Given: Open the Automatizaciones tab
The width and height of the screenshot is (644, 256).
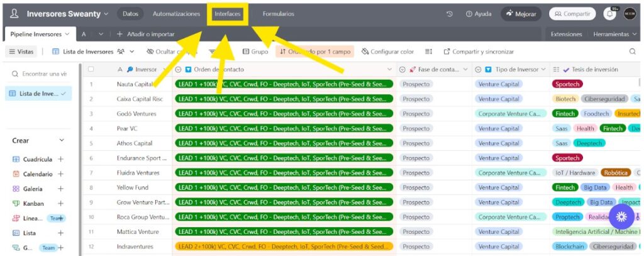Looking at the screenshot, I should click(x=176, y=14).
